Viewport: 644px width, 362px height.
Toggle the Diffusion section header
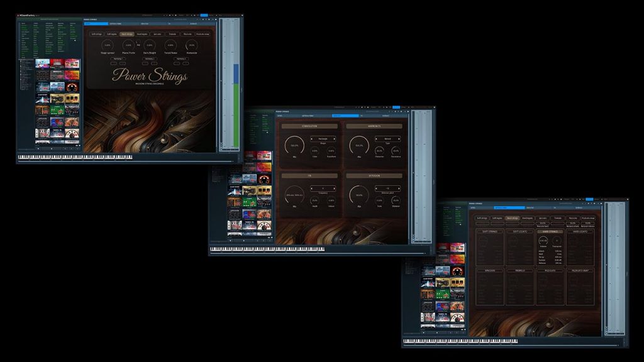click(x=374, y=176)
